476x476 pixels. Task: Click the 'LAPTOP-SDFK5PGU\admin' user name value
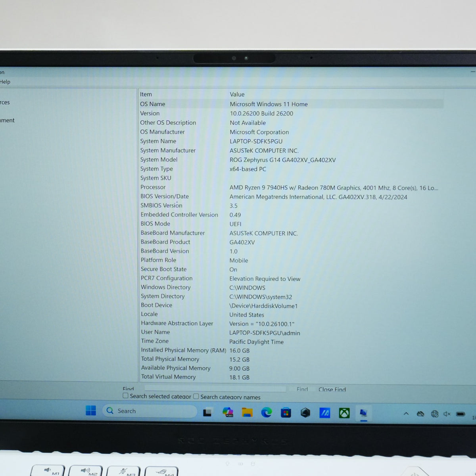265,333
